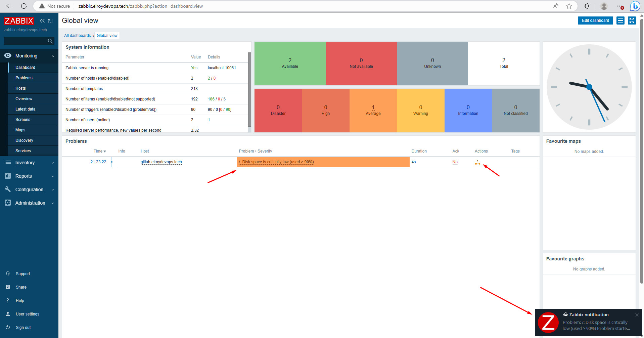
Task: Collapse sidebar with double-chevron icon
Action: coord(42,21)
